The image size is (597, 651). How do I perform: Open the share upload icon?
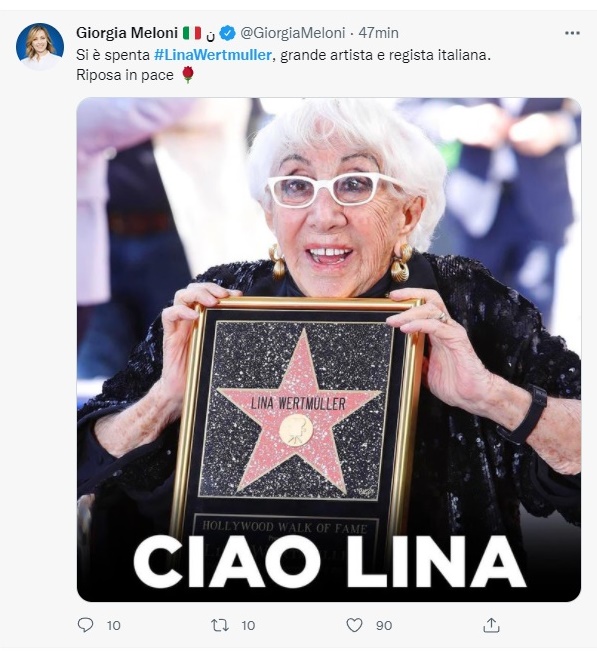tap(491, 625)
